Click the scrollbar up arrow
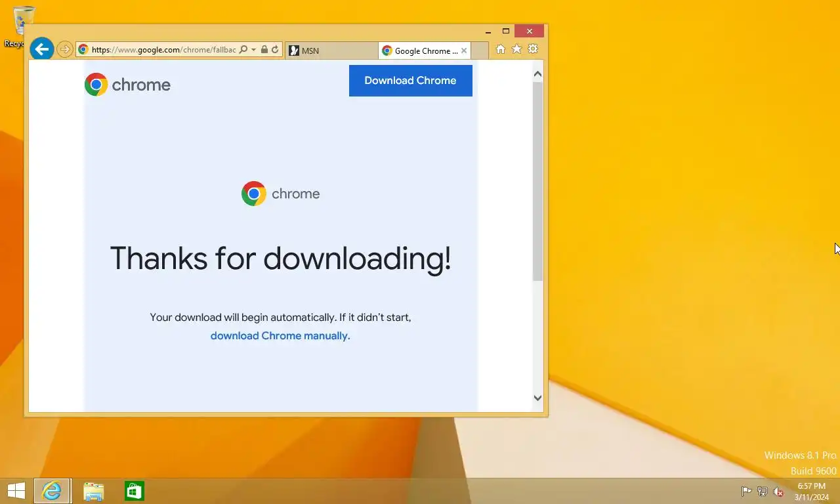840x504 pixels. (537, 74)
